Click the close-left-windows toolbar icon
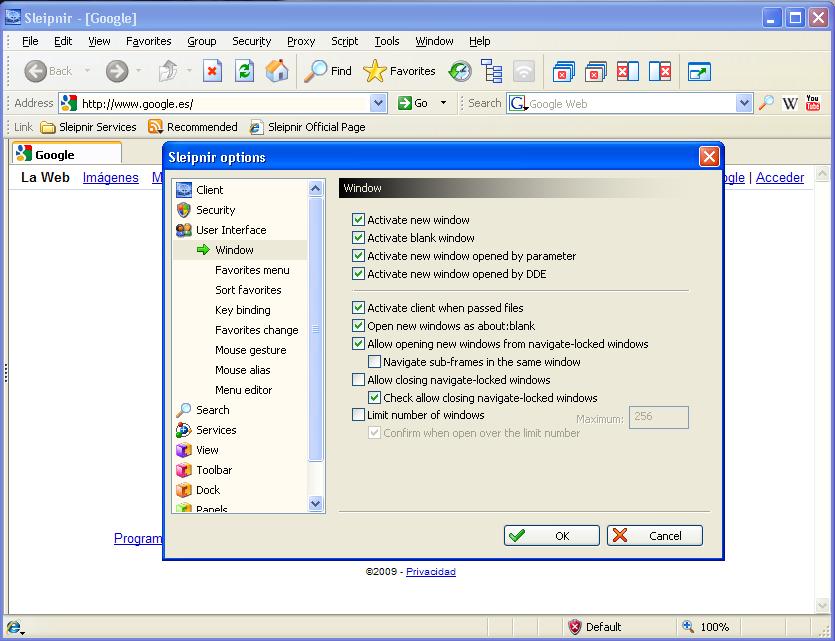The height and width of the screenshot is (641, 835). pos(628,71)
